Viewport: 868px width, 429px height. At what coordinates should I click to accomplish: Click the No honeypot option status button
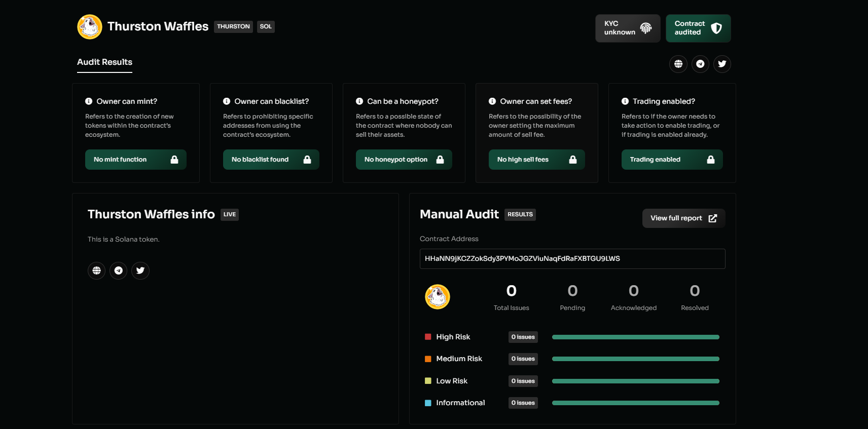coord(404,160)
